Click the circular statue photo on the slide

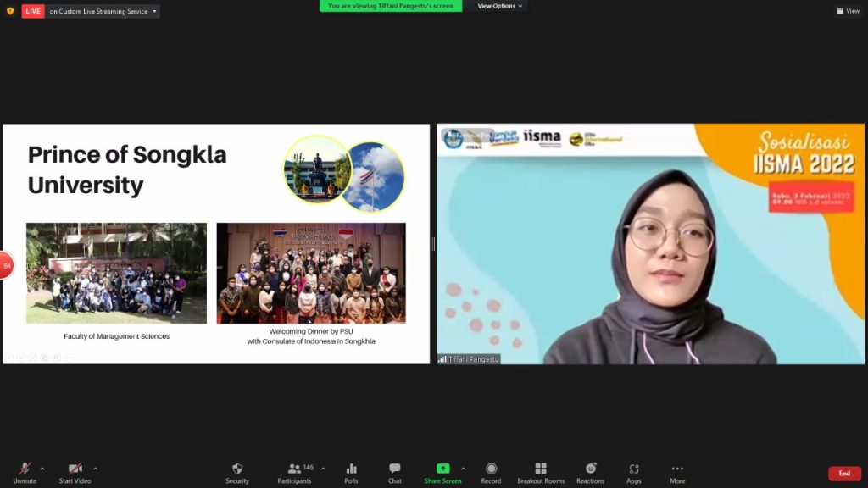tap(318, 169)
